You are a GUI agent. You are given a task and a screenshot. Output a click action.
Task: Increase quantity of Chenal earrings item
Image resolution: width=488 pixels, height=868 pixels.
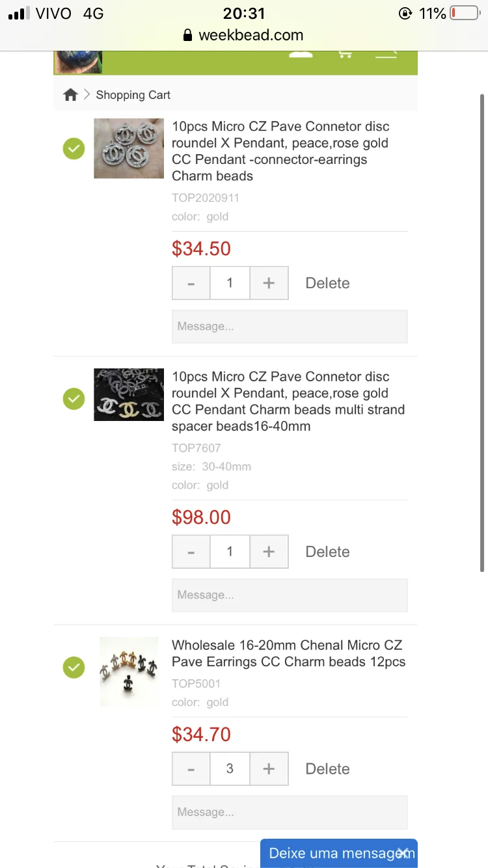(x=269, y=768)
